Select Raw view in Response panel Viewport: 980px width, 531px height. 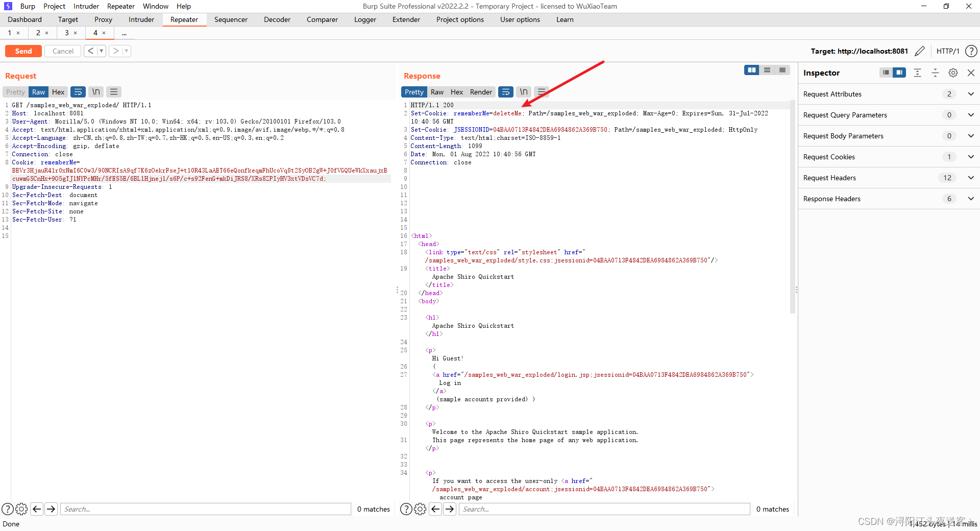pos(437,92)
